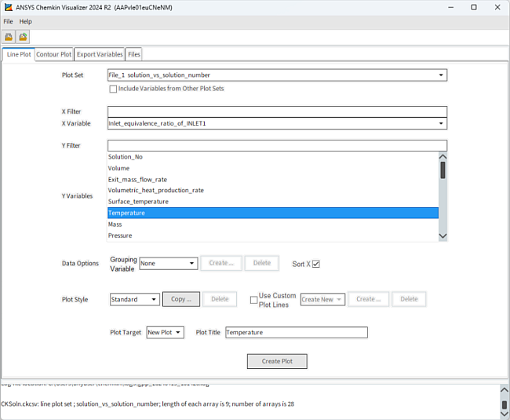Viewport: 510px width, 420px height.
Task: Click the log panel scroll-down arrow
Action: click(504, 414)
